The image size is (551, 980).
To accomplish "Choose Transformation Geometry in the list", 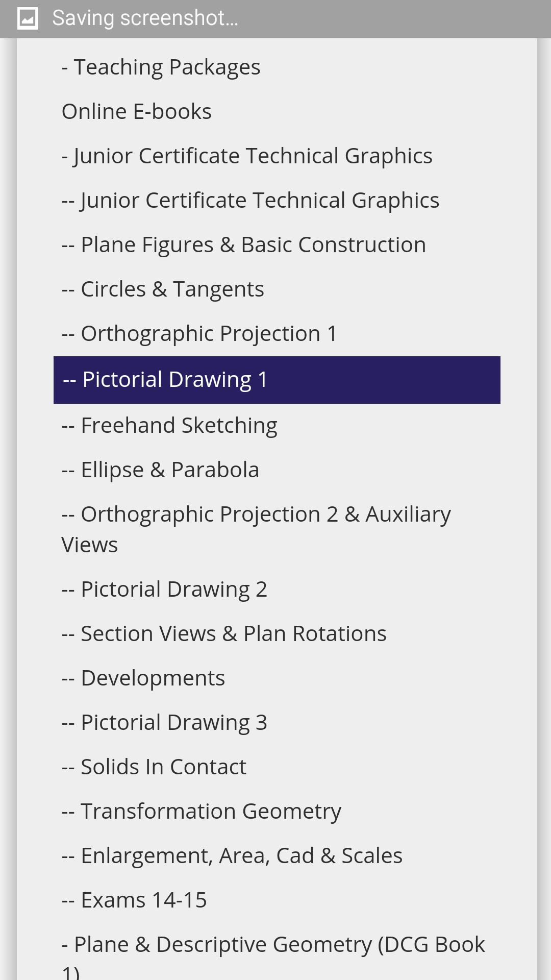I will point(202,811).
